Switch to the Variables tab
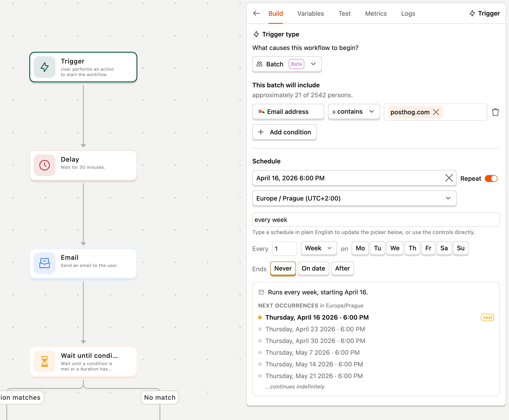Image resolution: width=509 pixels, height=420 pixels. pos(311,14)
